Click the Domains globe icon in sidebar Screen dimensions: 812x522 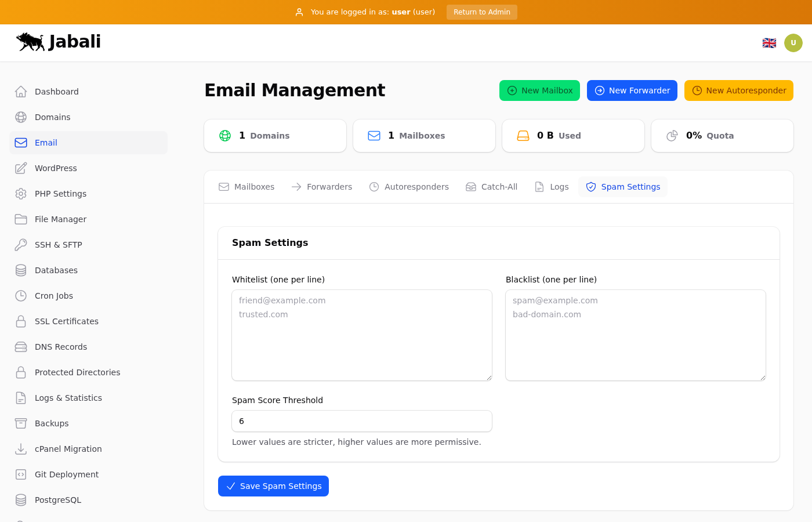[x=21, y=117]
